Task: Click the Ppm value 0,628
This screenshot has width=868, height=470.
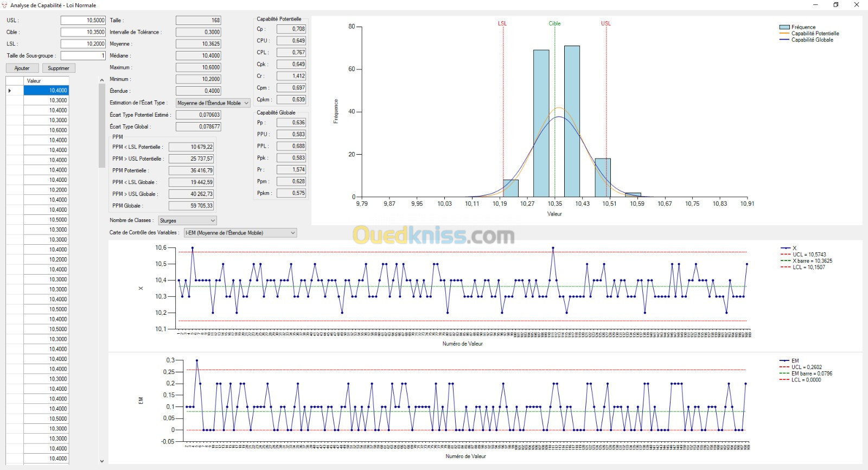Action: 291,182
